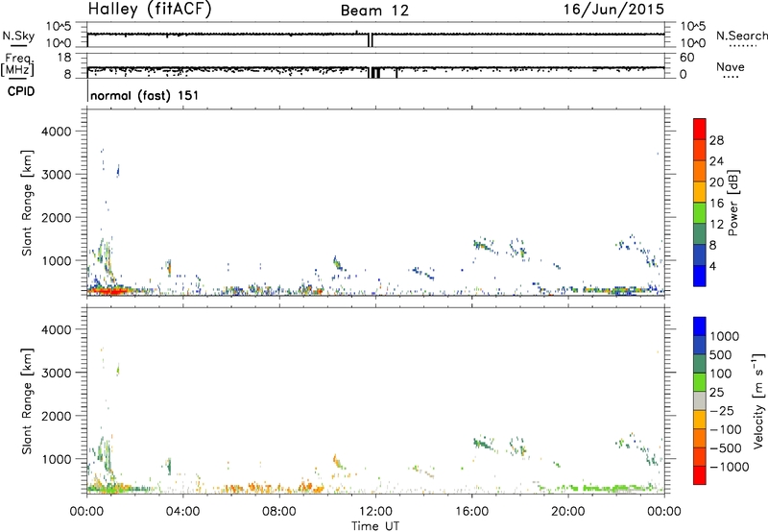Click the orange echoes near 09:30 in velocity panel
The width and height of the screenshot is (768, 532).
point(311,488)
